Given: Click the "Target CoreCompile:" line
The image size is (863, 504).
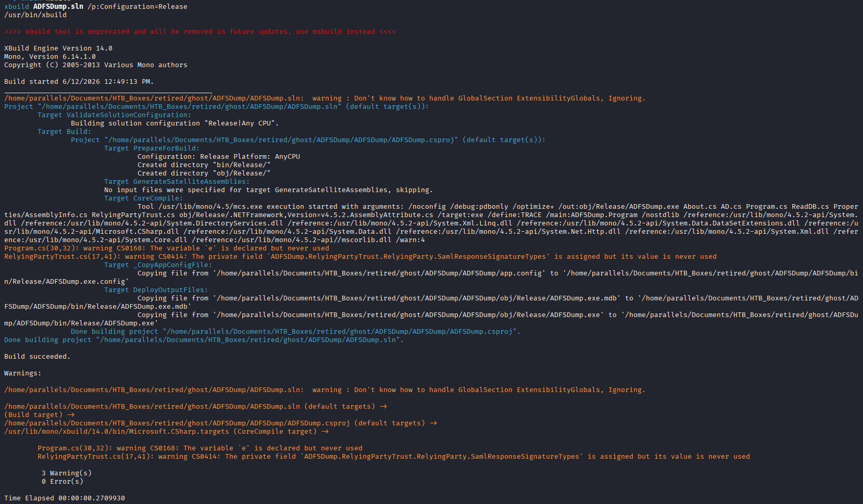Looking at the screenshot, I should tap(144, 198).
